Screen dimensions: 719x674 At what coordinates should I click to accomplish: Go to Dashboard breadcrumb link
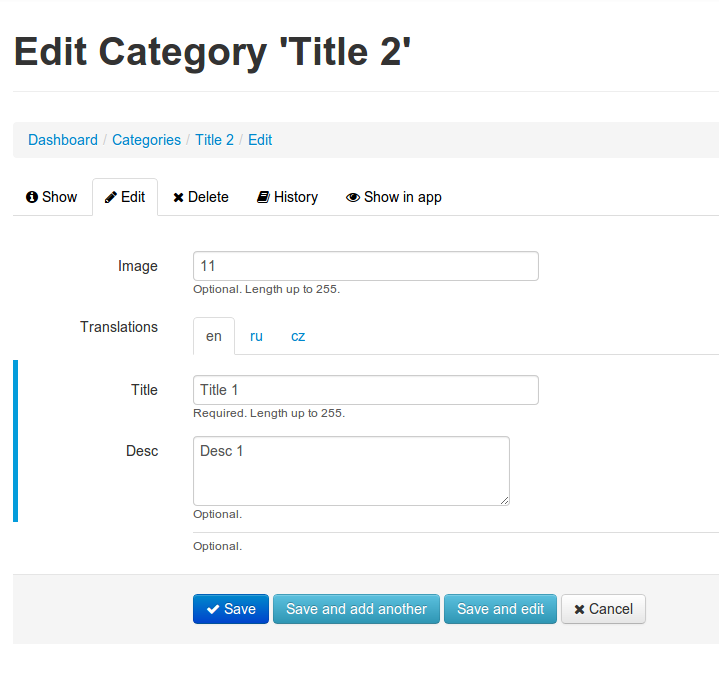tap(63, 140)
